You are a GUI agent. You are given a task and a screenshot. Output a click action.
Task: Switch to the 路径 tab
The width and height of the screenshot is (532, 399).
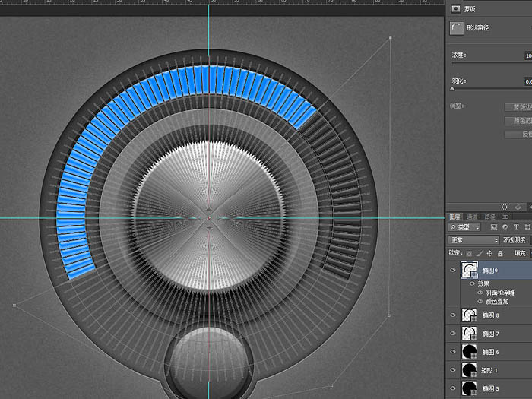(x=489, y=217)
